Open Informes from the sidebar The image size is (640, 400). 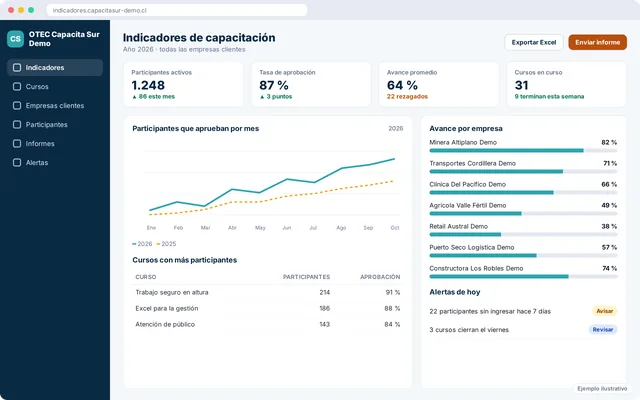55,143
